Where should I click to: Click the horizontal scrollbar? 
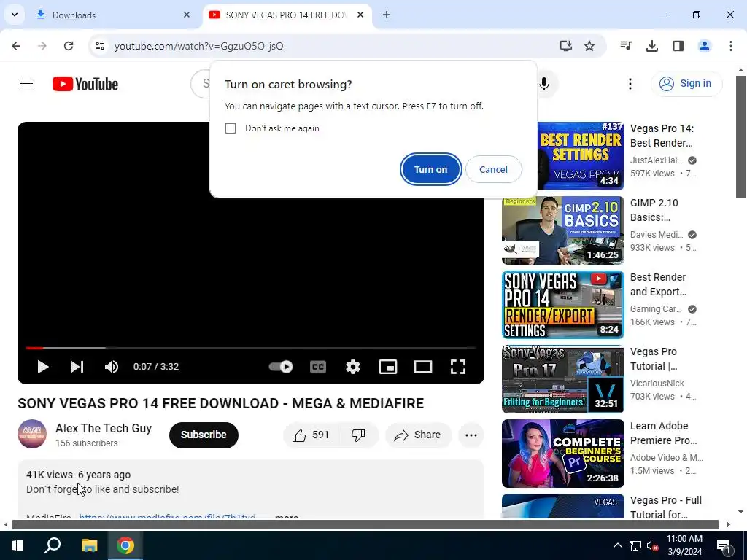tap(365, 525)
